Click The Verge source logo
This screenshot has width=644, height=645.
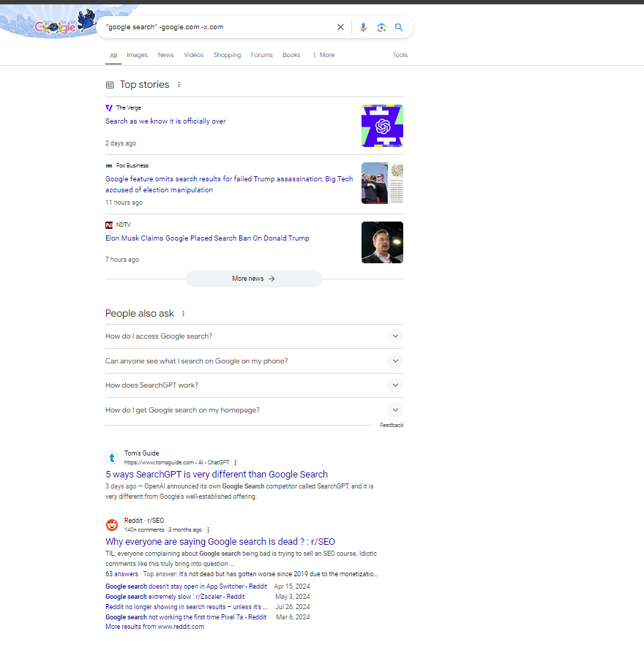pyautogui.click(x=109, y=107)
